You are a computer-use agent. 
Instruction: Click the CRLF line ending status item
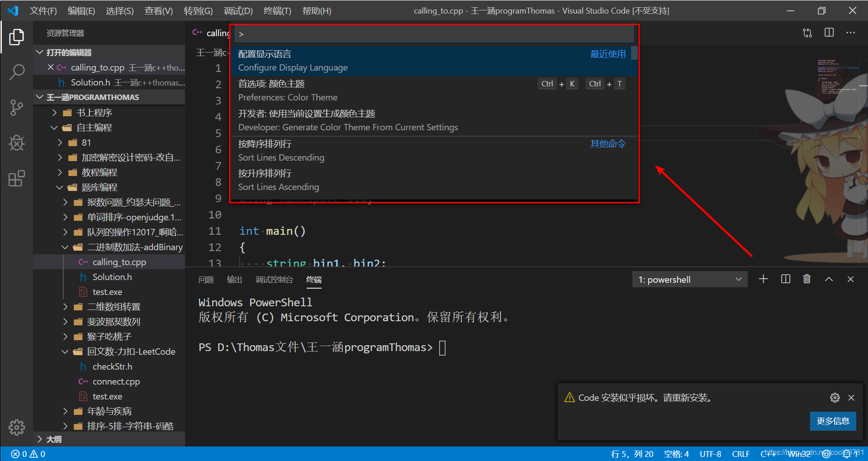coord(741,454)
